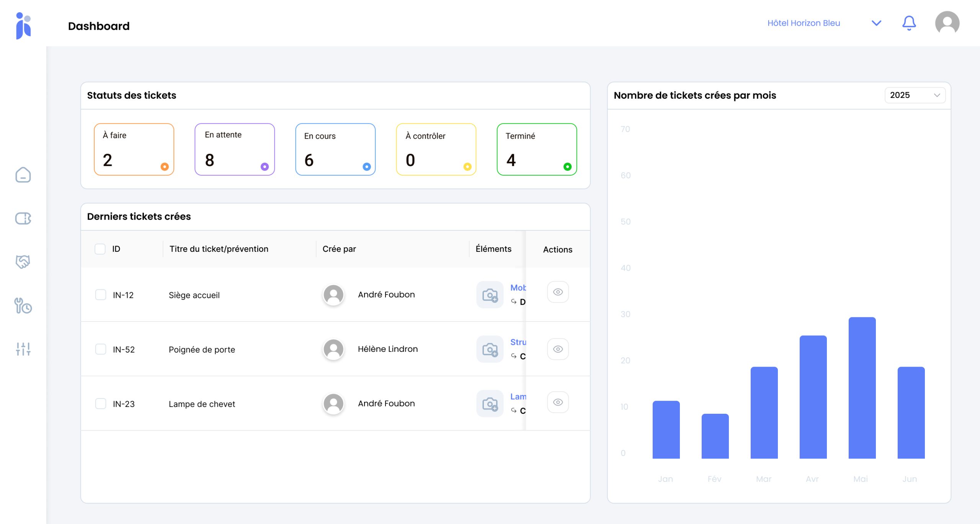This screenshot has height=524, width=980.
Task: Select the Terminé status card
Action: pyautogui.click(x=537, y=149)
